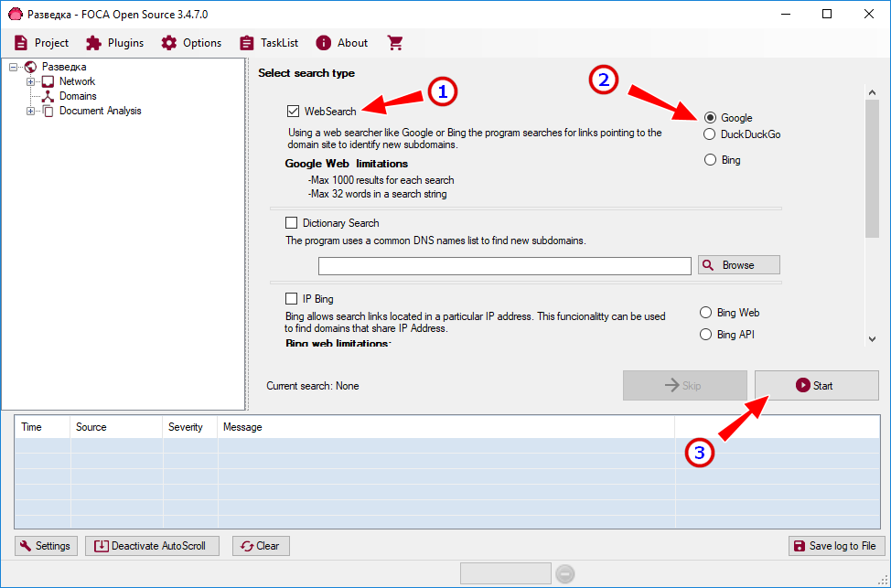
Task: Click the refresh icon on Clear button
Action: [x=247, y=546]
